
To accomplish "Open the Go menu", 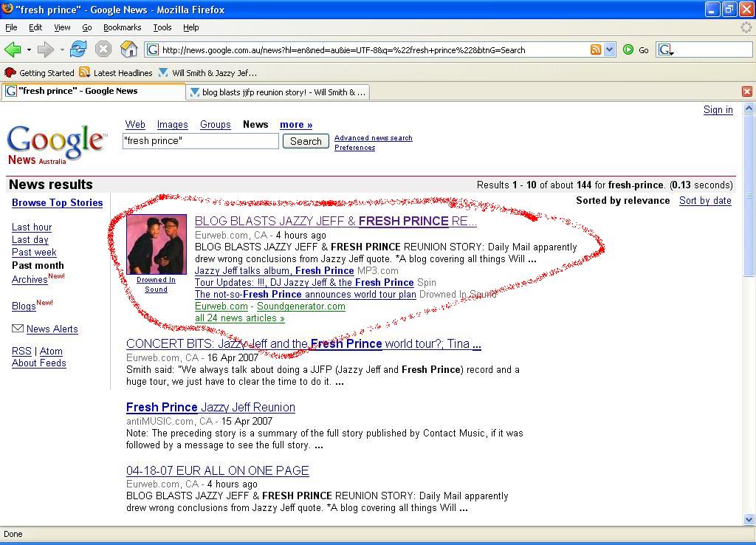I will coord(87,27).
